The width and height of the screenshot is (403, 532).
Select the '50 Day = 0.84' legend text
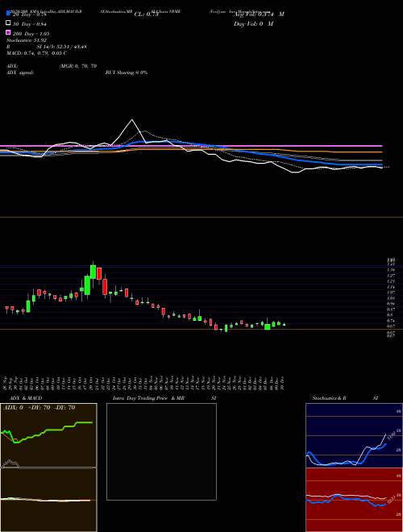tap(30, 24)
